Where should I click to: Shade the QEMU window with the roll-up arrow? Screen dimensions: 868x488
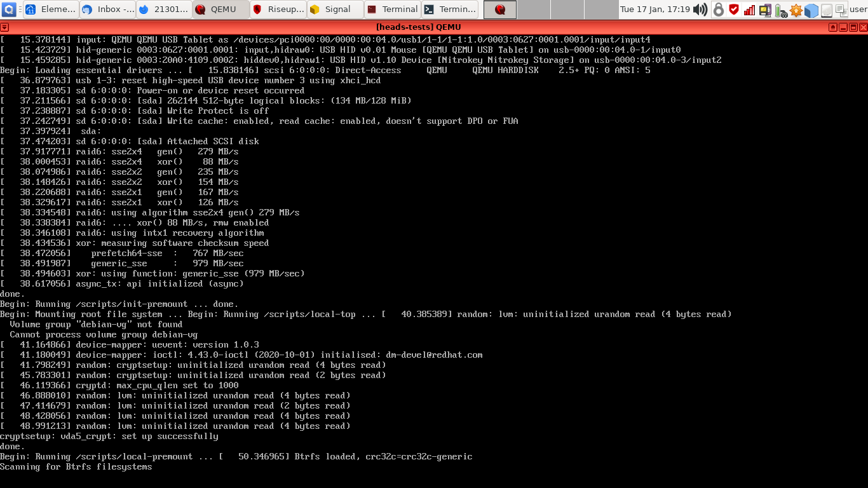pos(832,27)
